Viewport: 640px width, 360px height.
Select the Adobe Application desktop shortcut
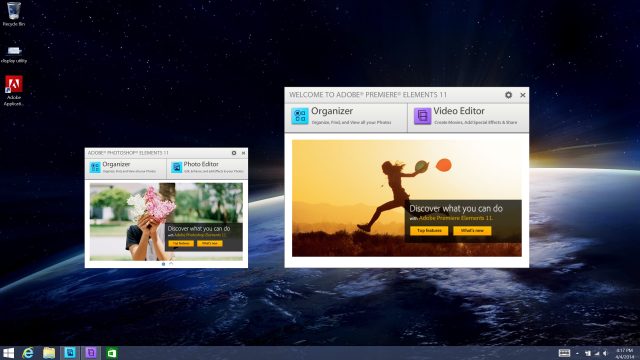tap(13, 91)
